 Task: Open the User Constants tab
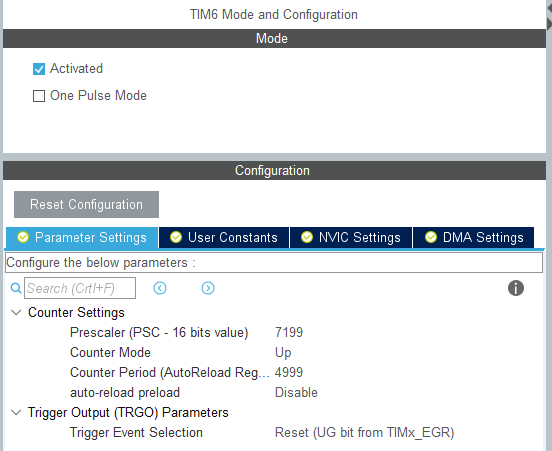tap(224, 238)
